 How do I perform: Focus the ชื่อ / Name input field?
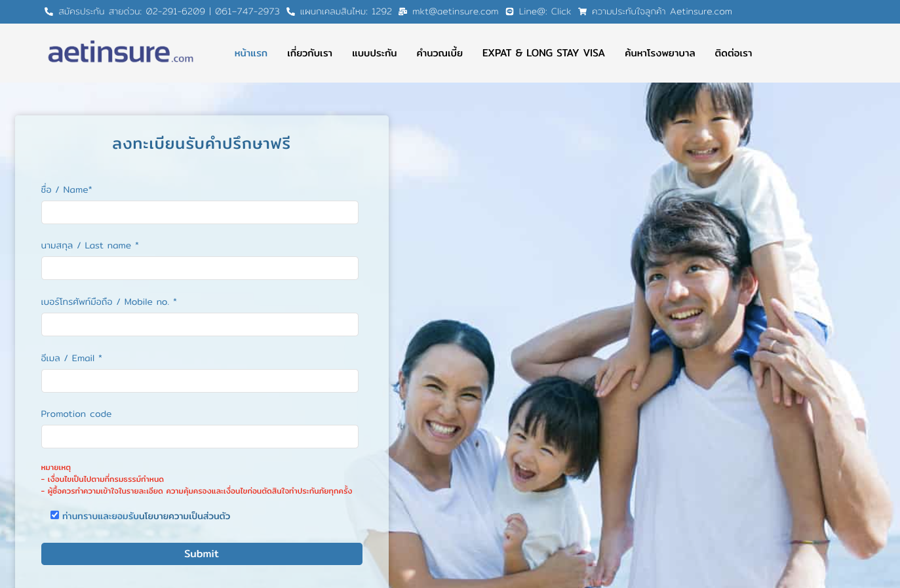200,212
